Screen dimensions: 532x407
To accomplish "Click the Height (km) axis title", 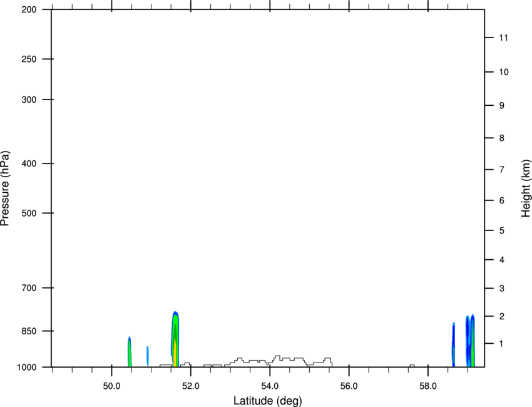I will pos(526,188).
